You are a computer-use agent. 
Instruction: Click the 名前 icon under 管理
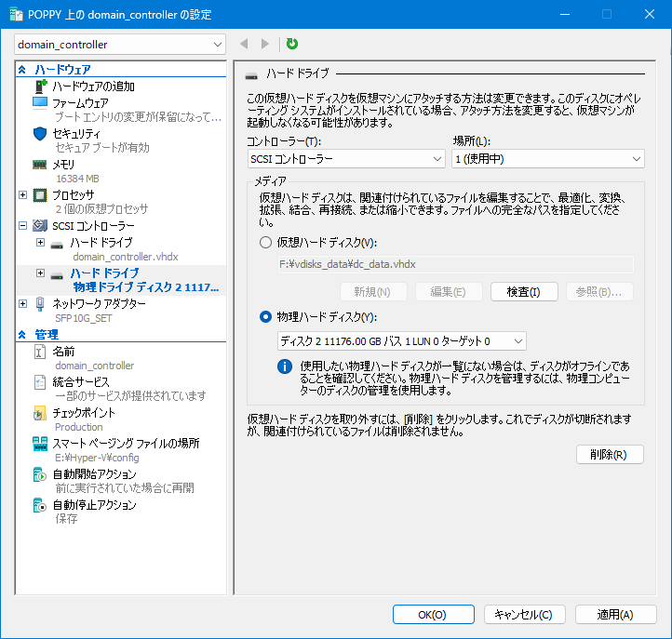pyautogui.click(x=40, y=352)
